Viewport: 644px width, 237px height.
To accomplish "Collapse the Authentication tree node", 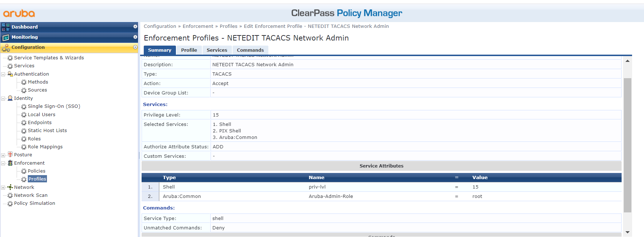I will tap(3, 74).
